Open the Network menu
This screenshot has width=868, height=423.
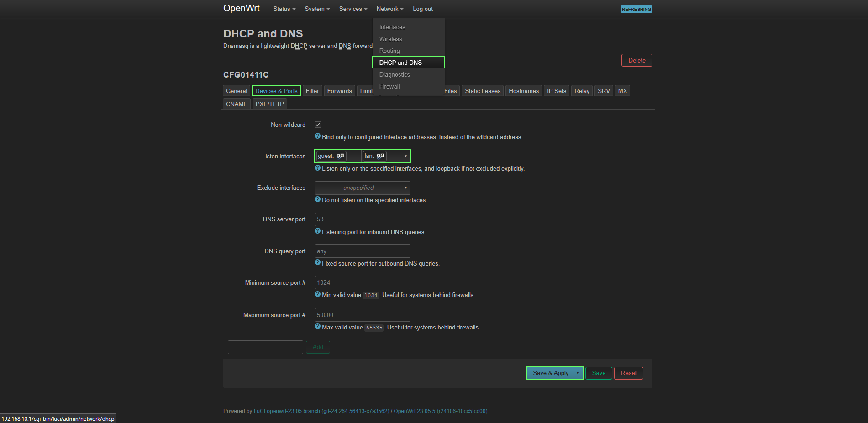coord(390,9)
